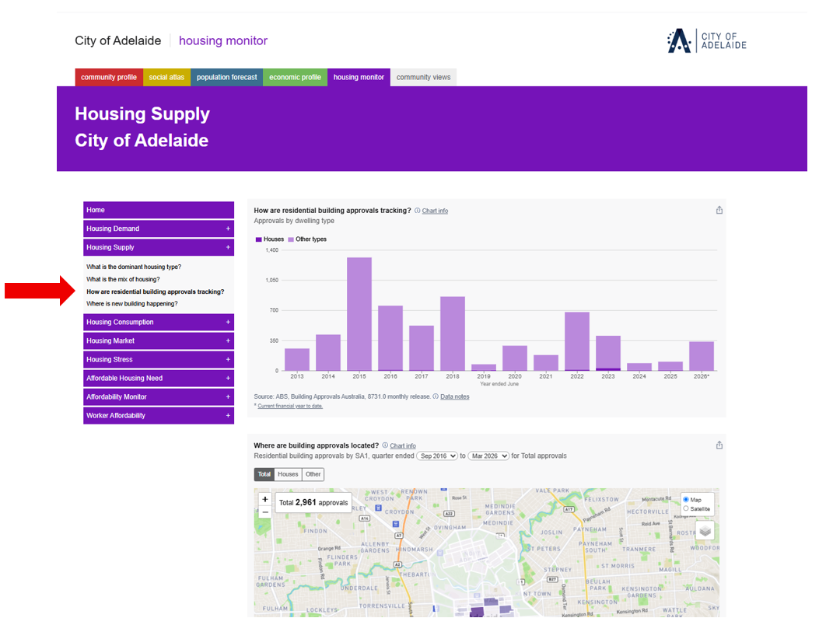Select the Satellite radio option
The width and height of the screenshot is (840, 618).
[x=686, y=508]
